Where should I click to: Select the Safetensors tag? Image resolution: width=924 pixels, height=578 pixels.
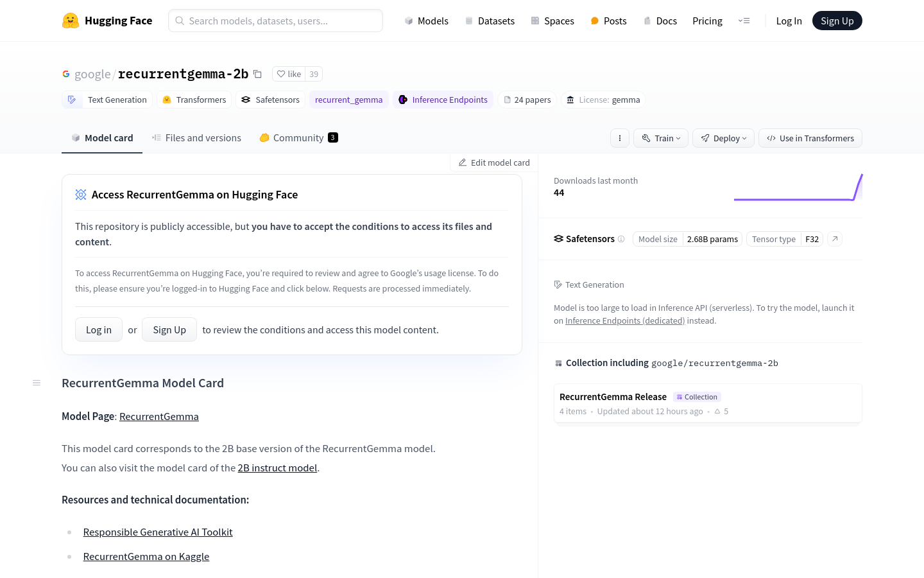pyautogui.click(x=270, y=100)
